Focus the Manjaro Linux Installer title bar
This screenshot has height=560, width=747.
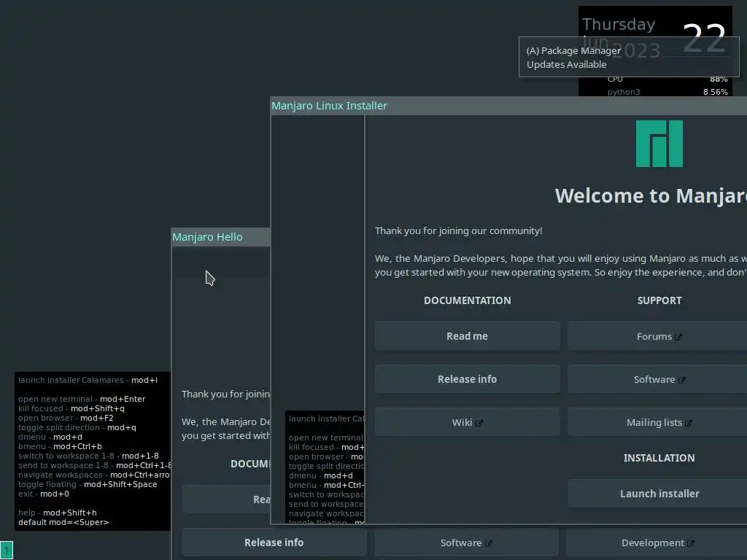[x=508, y=106]
